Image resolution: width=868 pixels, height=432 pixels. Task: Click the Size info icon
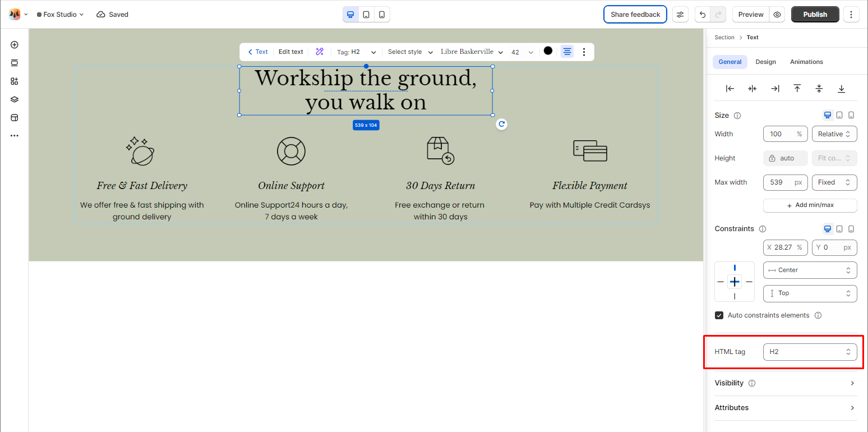click(x=737, y=116)
